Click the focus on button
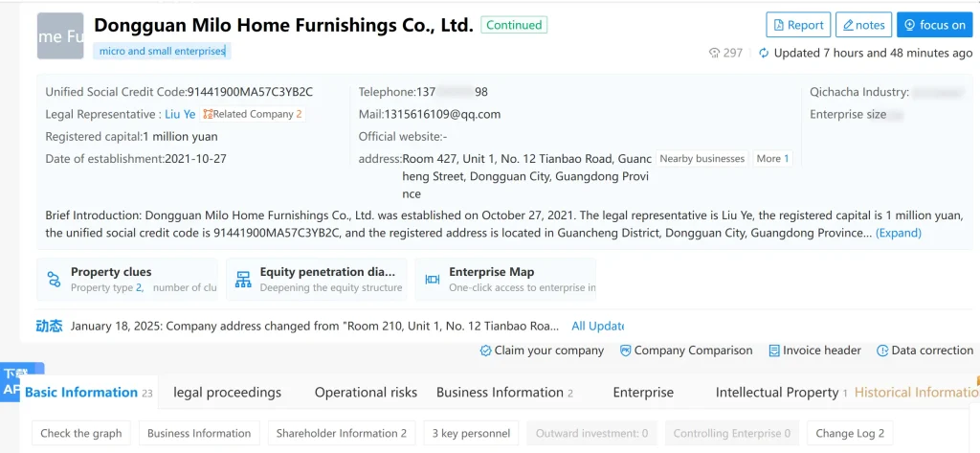This screenshot has width=980, height=453. pos(935,25)
